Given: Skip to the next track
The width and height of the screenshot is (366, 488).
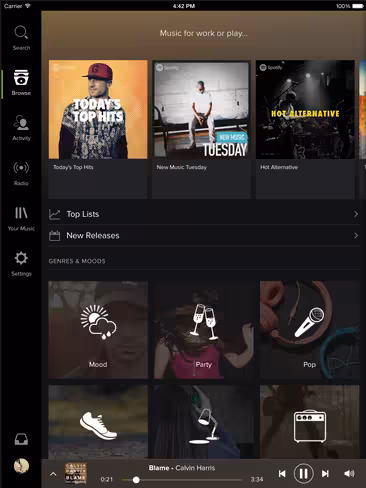Looking at the screenshot, I should pos(325,473).
